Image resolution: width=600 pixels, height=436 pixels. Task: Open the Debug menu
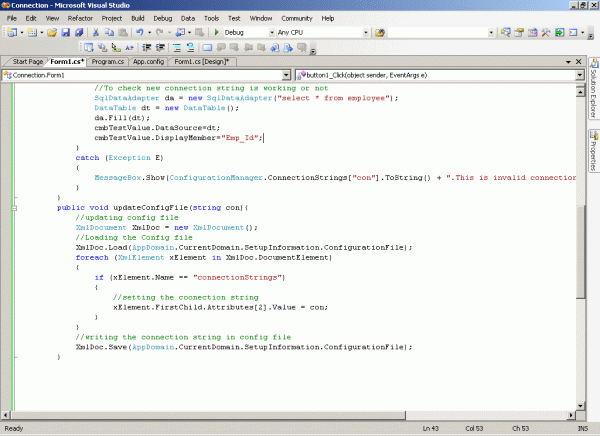[163, 18]
